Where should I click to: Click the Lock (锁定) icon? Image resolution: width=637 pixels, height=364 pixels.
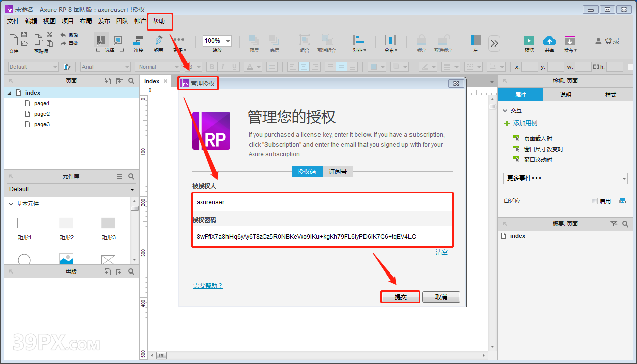point(421,40)
